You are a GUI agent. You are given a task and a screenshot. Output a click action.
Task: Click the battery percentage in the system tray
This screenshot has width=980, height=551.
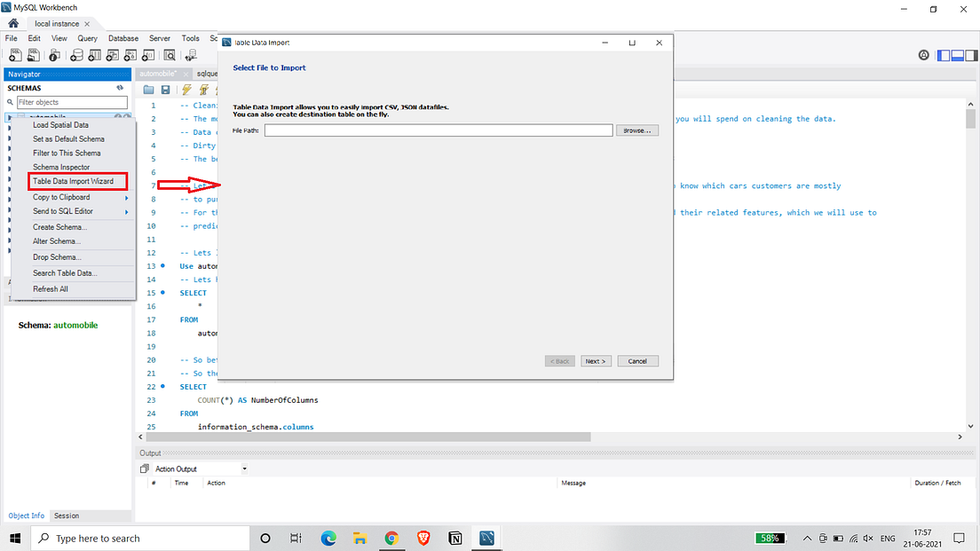[771, 537]
